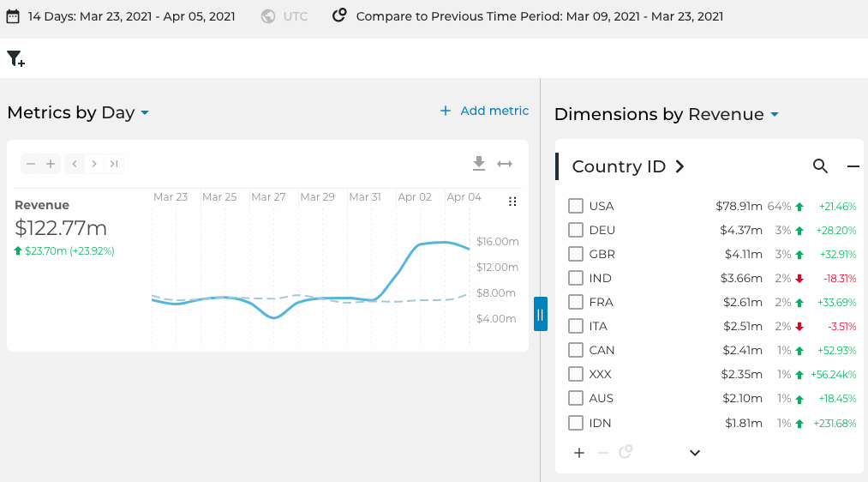Click the Add metric link
The width and height of the screenshot is (868, 482).
[484, 111]
